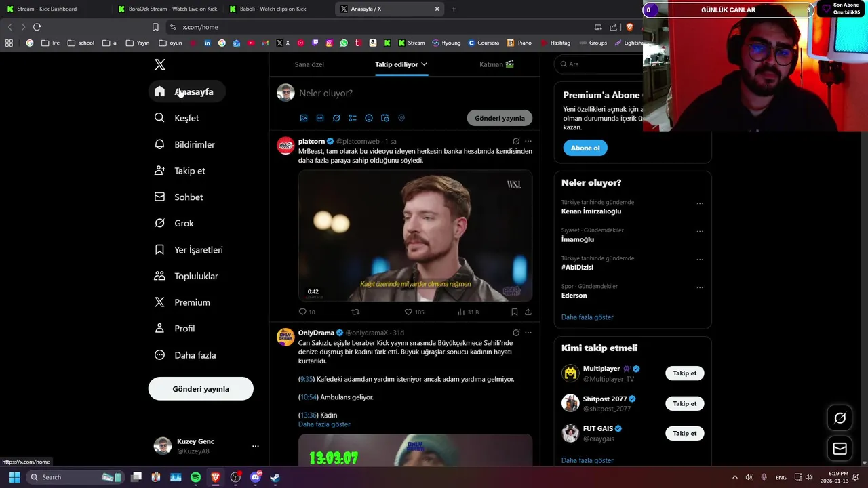
Task: Open Profil page
Action: [x=176, y=329]
